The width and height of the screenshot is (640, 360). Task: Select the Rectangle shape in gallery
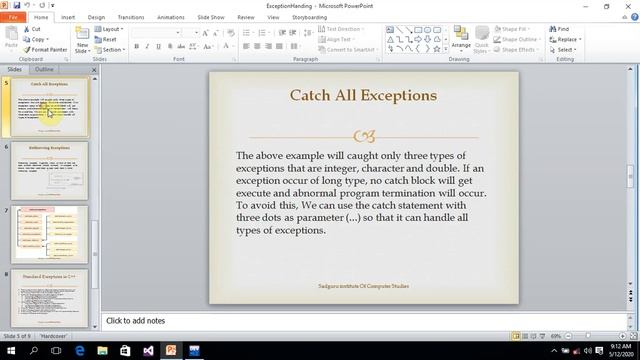coord(418,30)
